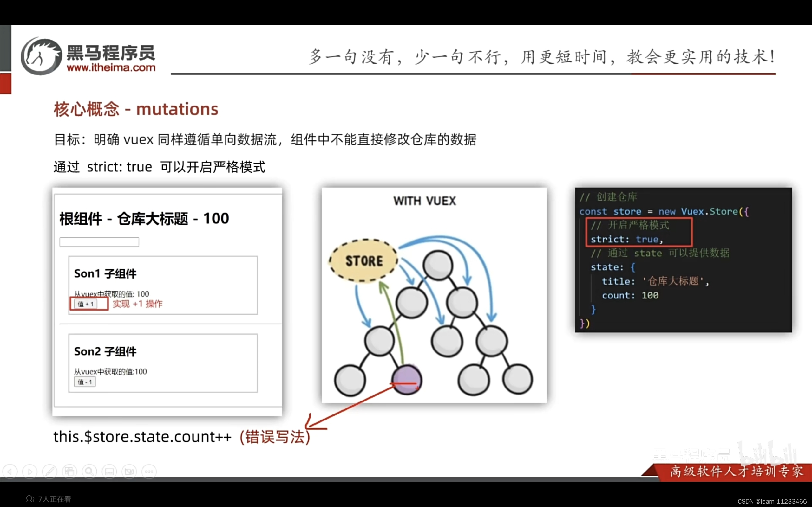Image resolution: width=812 pixels, height=507 pixels.
Task: Click the next slide arrow icon
Action: (x=29, y=472)
